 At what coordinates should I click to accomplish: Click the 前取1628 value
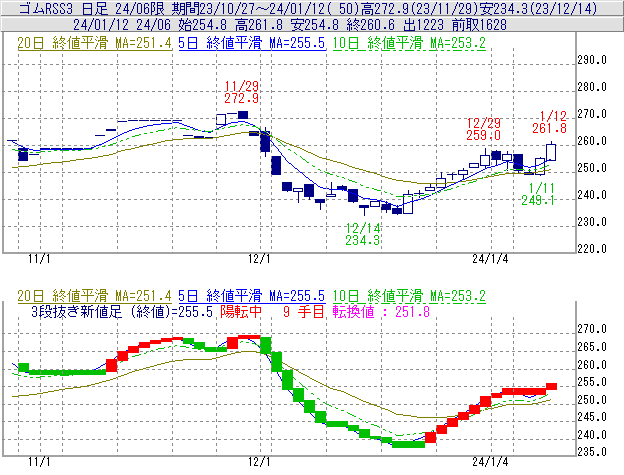(479, 25)
